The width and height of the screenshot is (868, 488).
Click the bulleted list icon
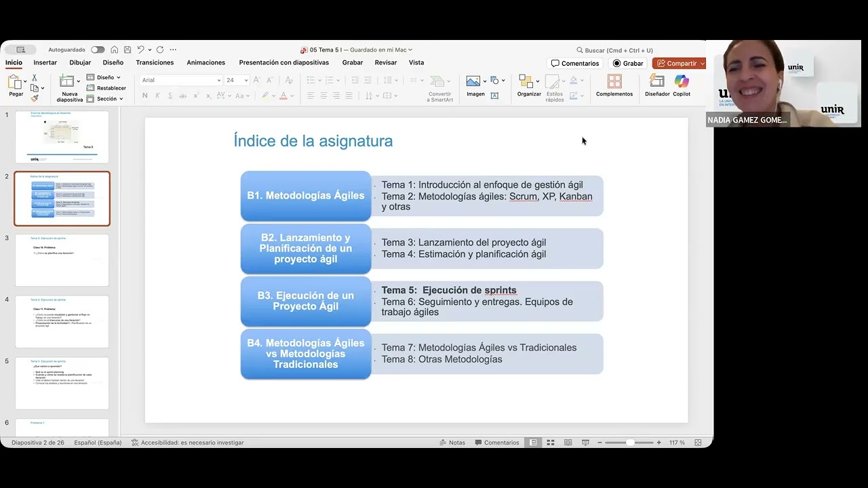click(x=310, y=80)
